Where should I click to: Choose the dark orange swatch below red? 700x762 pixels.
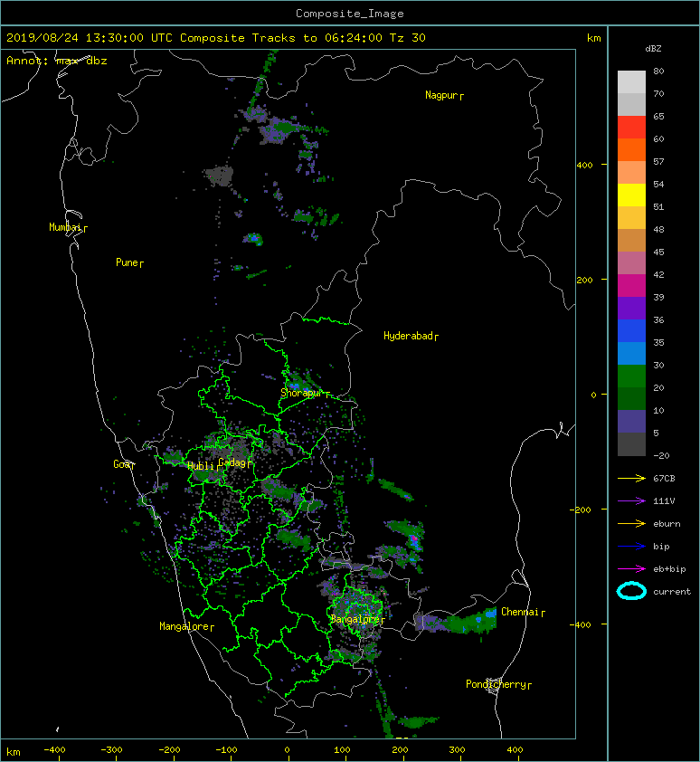[x=631, y=149]
